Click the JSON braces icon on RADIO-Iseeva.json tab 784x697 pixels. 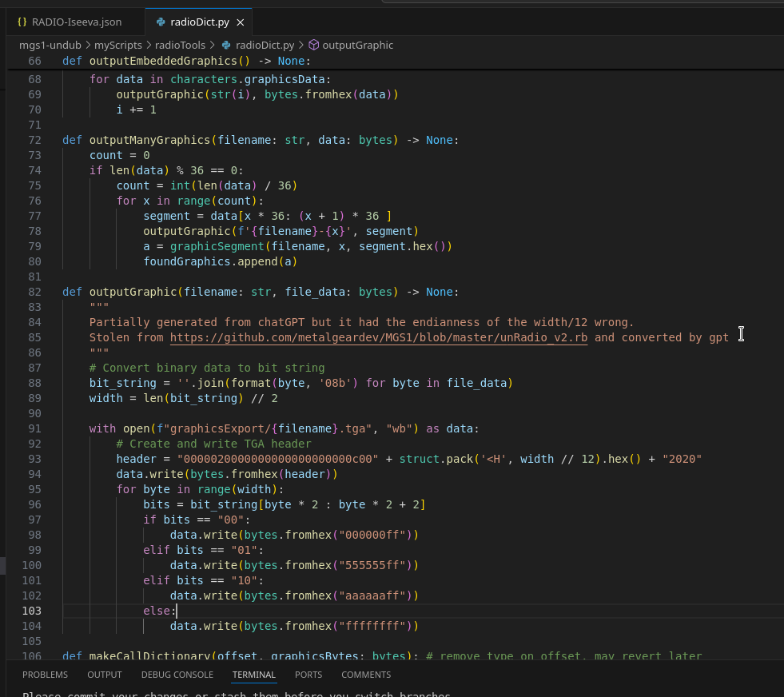22,22
